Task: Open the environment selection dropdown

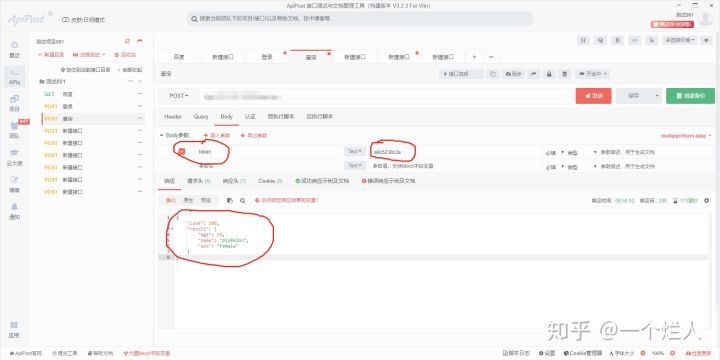Action: pos(680,40)
